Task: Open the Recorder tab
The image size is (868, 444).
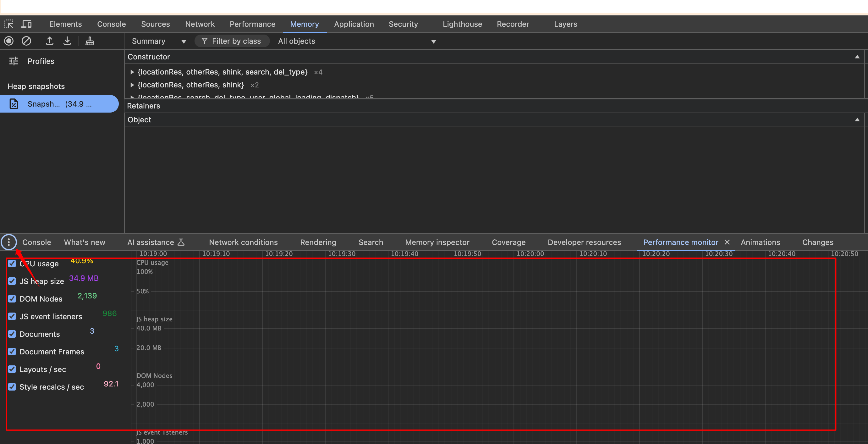Action: pos(513,24)
